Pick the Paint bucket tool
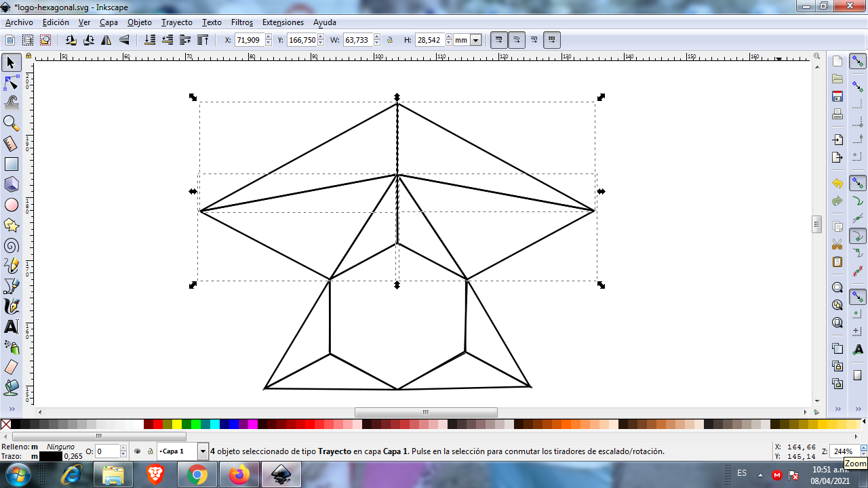This screenshot has height=488, width=868. pyautogui.click(x=11, y=388)
